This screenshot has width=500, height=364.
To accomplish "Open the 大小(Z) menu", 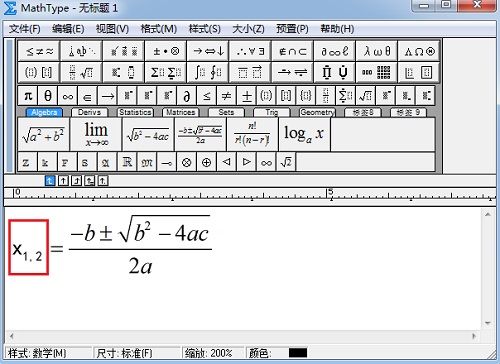I will (249, 29).
